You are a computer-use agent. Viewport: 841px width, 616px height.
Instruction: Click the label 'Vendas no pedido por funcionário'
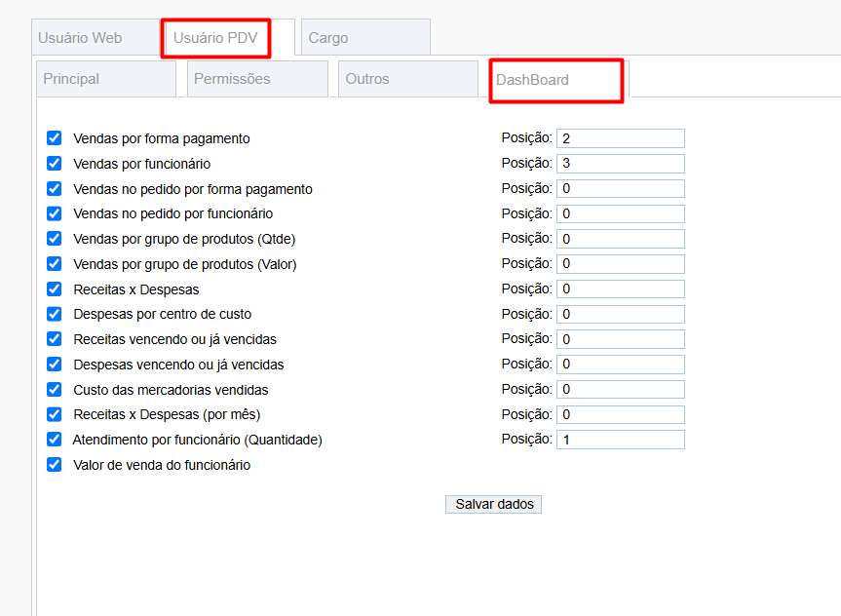coord(172,213)
